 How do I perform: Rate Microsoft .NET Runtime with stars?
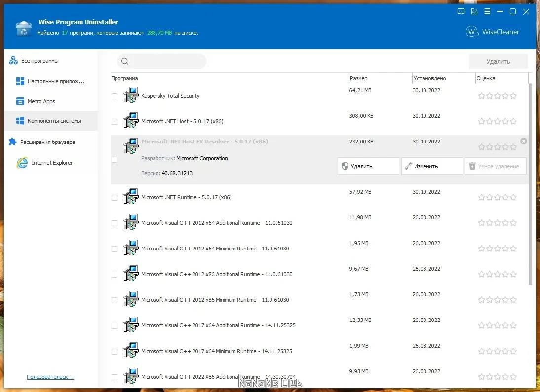tap(497, 197)
